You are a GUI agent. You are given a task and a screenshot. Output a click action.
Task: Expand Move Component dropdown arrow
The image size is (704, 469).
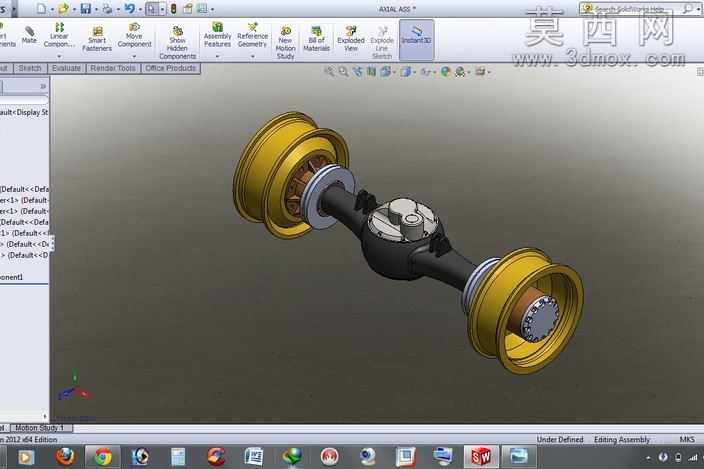point(134,56)
